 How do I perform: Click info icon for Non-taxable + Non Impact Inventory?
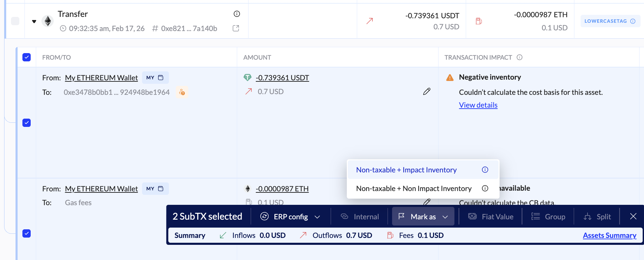point(485,188)
